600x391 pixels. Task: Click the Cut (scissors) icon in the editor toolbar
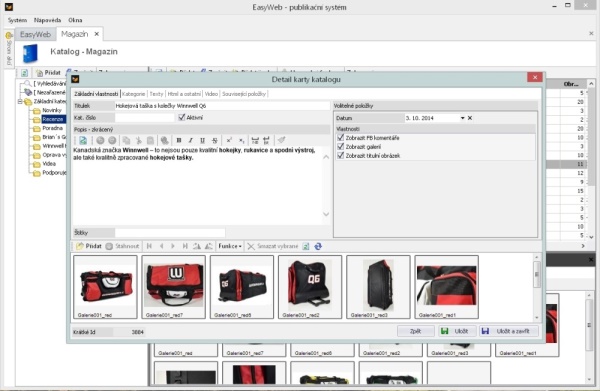click(x=138, y=140)
